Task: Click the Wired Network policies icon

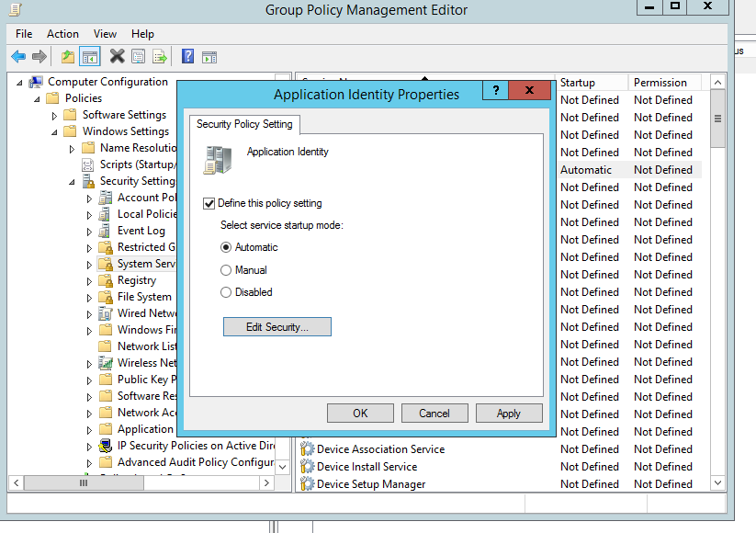Action: point(105,313)
